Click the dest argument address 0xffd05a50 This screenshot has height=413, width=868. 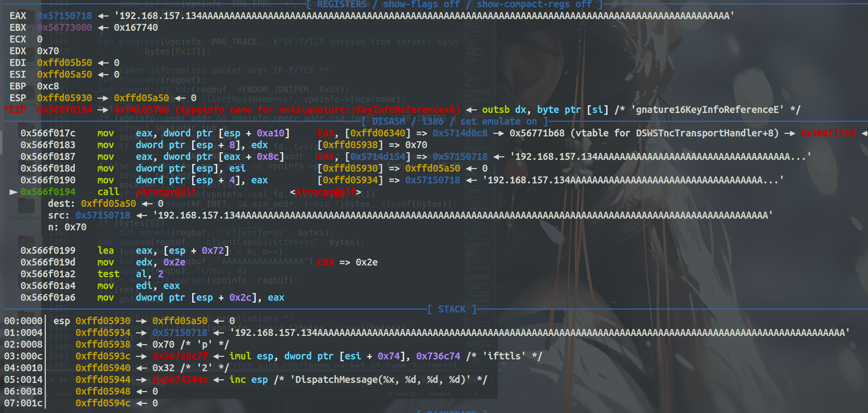[108, 204]
